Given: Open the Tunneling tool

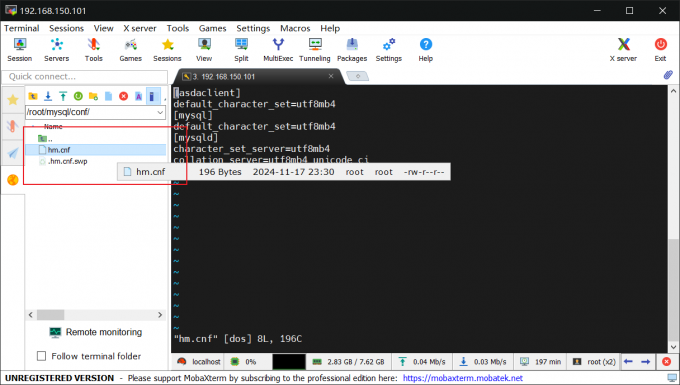Looking at the screenshot, I should coord(315,50).
